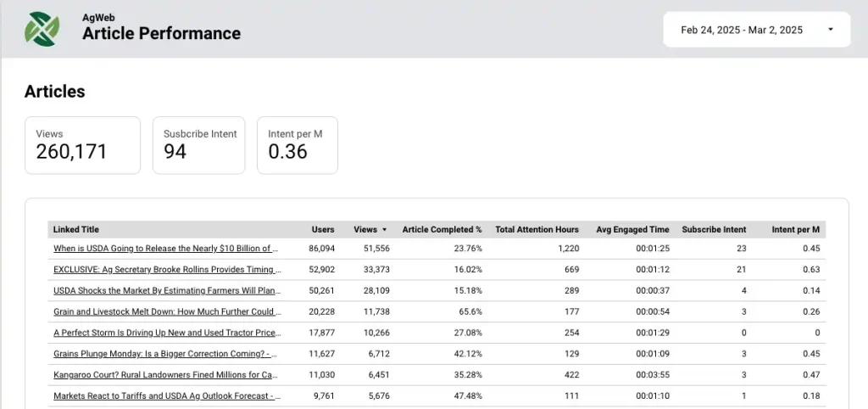This screenshot has height=409, width=868.
Task: Sort by Total Attention Hours header
Action: [537, 230]
